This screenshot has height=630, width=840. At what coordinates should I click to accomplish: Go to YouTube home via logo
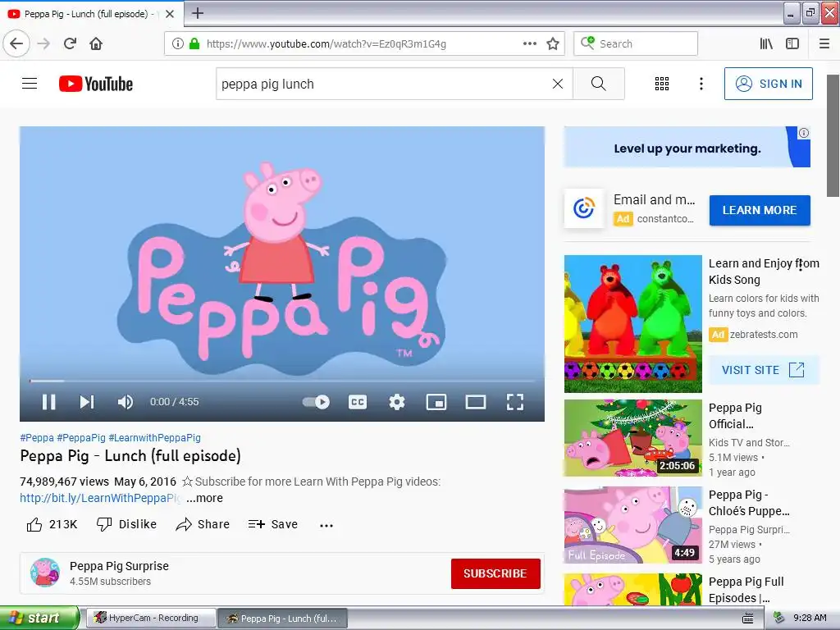pyautogui.click(x=96, y=84)
